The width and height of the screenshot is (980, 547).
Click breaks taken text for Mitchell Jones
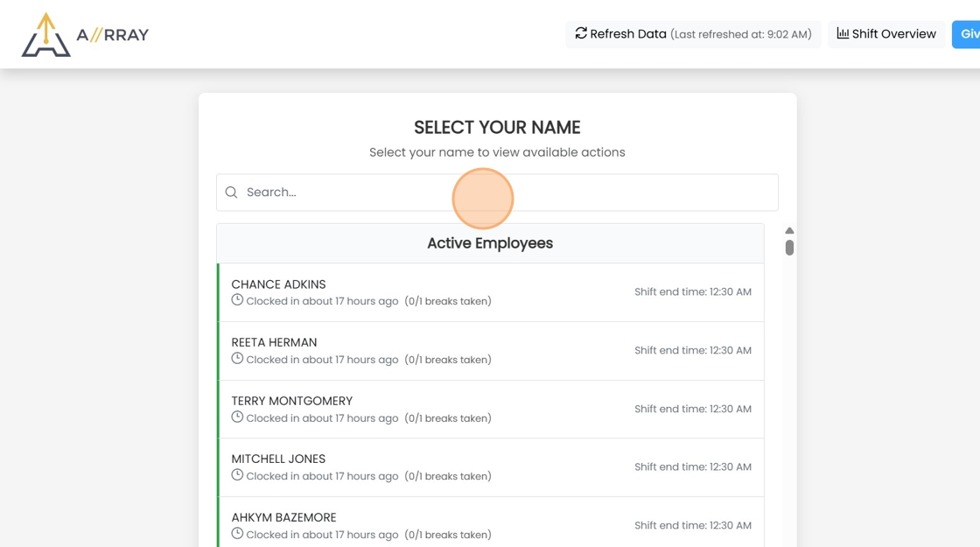[447, 476]
